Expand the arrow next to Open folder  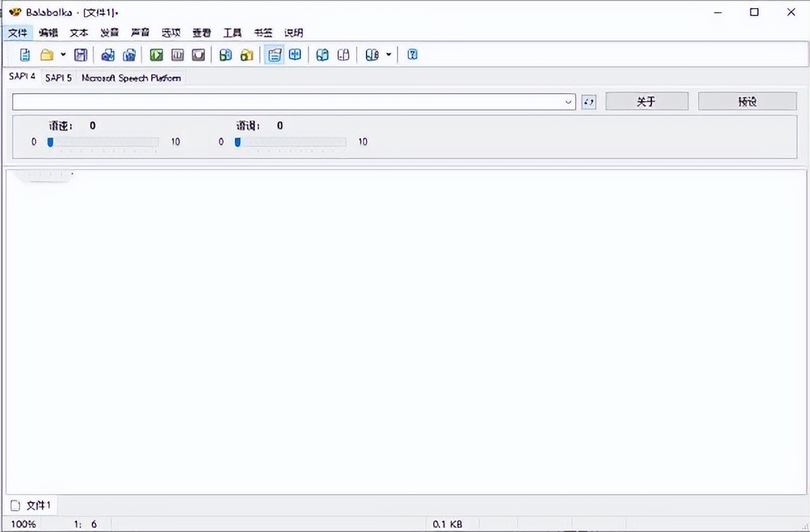(x=63, y=55)
